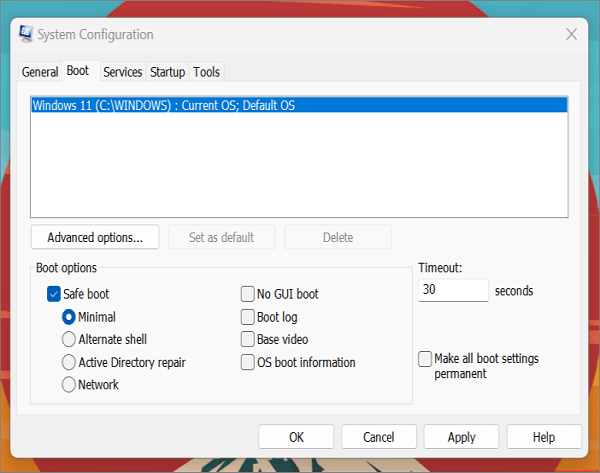The image size is (600, 473).
Task: Open Help for System Configuration
Action: coord(544,437)
